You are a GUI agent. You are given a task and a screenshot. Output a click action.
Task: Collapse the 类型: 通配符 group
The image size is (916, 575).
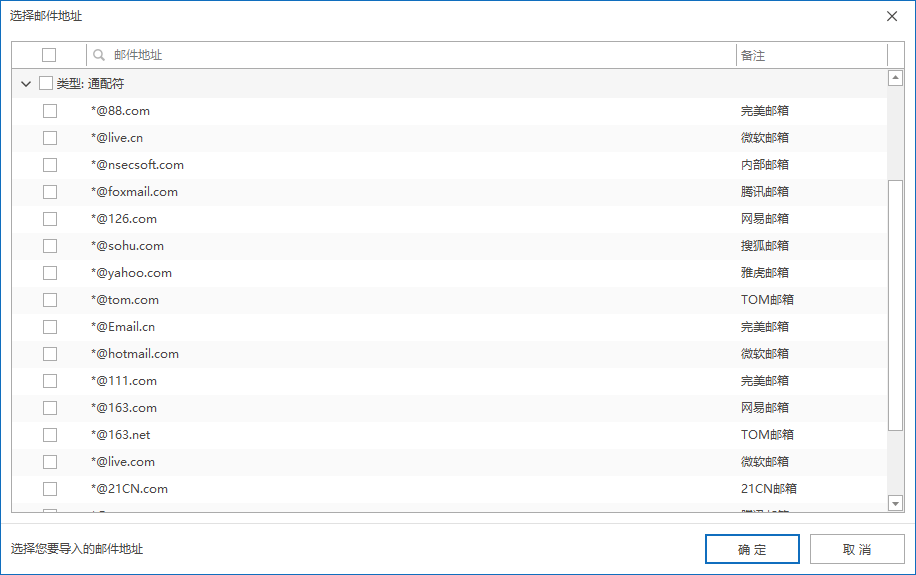tap(26, 84)
